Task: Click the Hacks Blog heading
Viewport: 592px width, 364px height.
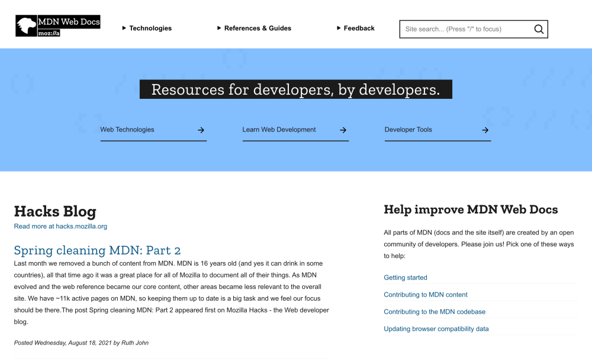Action: coord(55,211)
